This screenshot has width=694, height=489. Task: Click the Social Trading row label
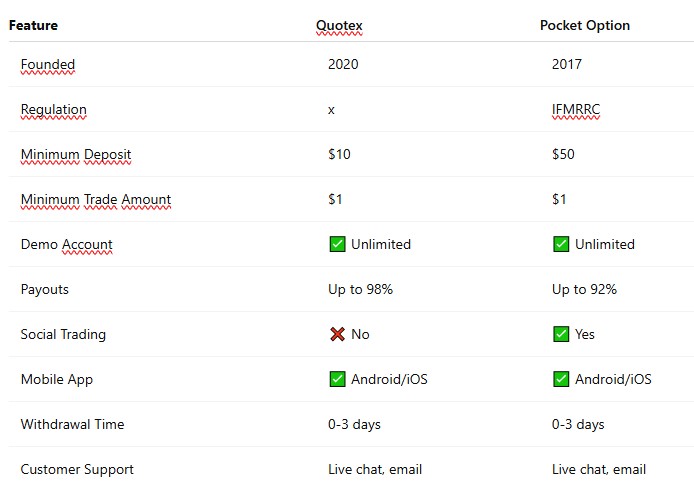[63, 335]
